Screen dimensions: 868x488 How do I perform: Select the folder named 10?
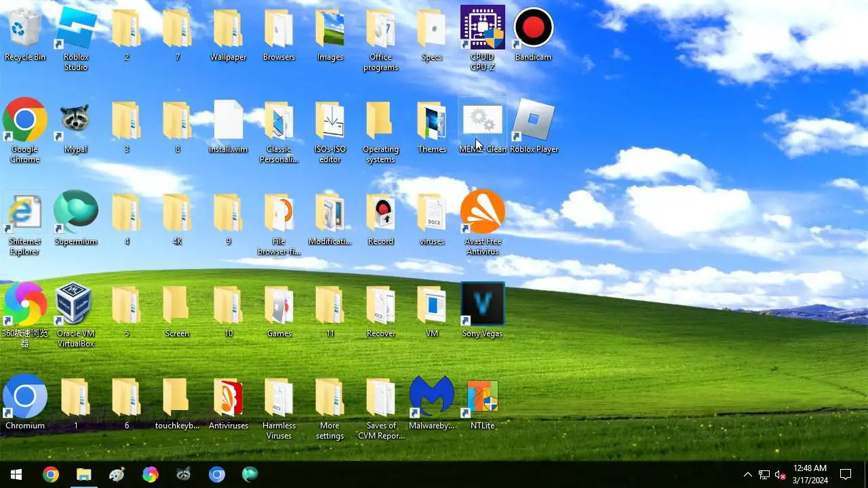(x=229, y=311)
